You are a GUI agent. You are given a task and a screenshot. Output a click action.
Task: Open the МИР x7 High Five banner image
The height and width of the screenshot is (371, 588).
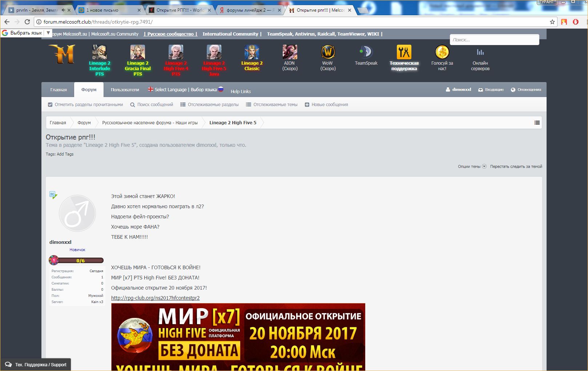(238, 337)
